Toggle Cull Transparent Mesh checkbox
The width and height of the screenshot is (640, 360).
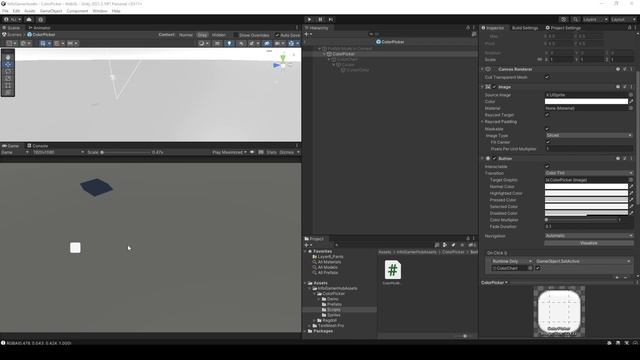pyautogui.click(x=547, y=77)
